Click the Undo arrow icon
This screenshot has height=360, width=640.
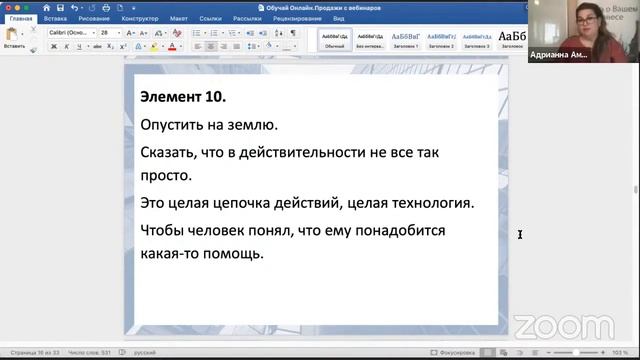pos(74,8)
